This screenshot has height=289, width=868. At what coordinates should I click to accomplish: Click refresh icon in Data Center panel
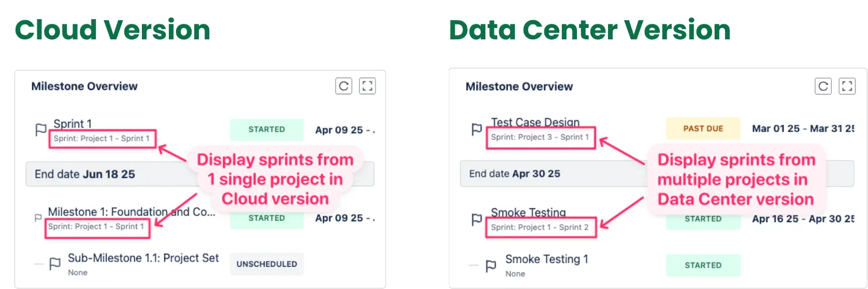[823, 86]
